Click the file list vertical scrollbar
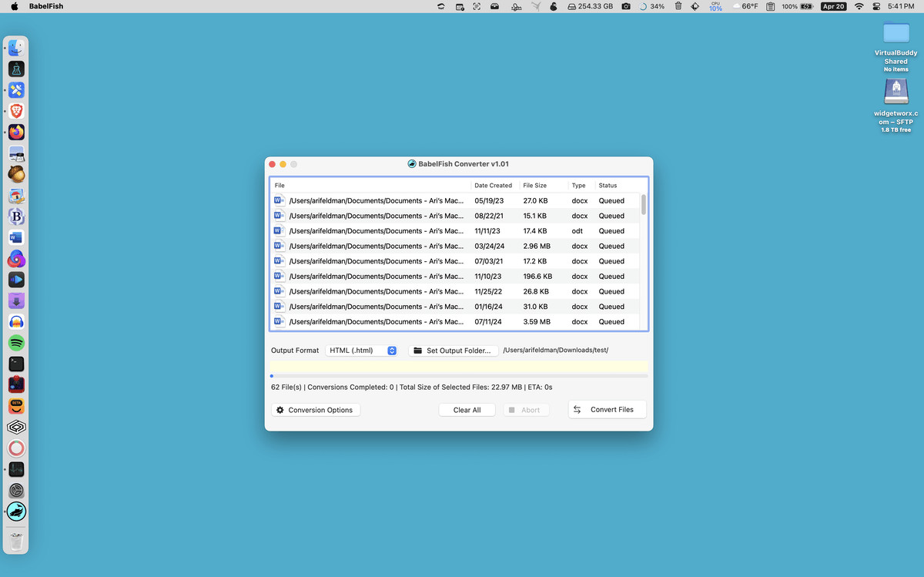This screenshot has width=924, height=577. [644, 203]
